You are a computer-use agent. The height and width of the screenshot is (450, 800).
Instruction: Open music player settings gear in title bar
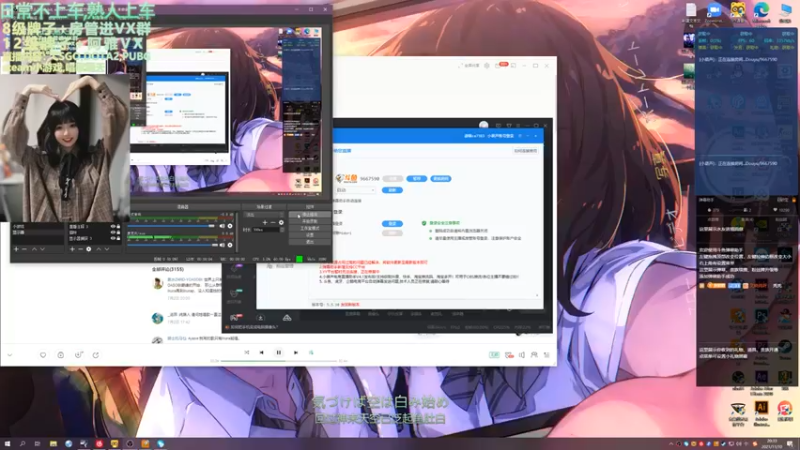pos(487,66)
